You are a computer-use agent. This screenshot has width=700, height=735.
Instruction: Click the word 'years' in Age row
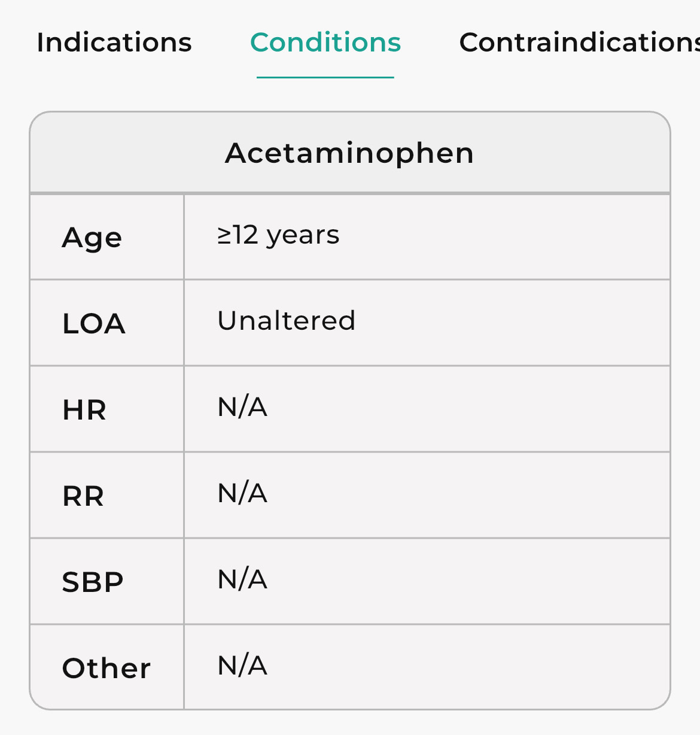(x=303, y=236)
